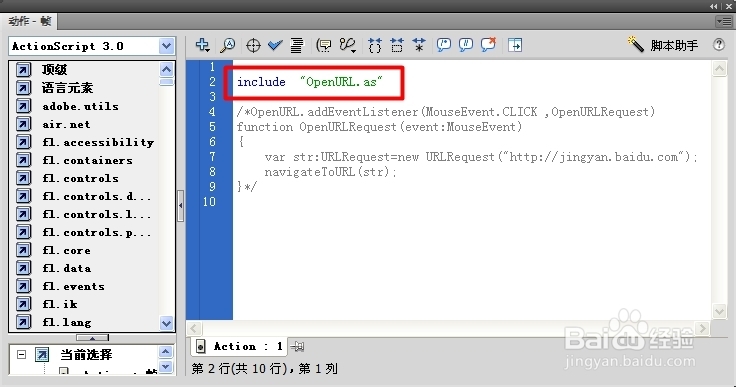The height and width of the screenshot is (387, 736).
Task: Collapse the 当前选择 tree node
Action: (x=21, y=355)
